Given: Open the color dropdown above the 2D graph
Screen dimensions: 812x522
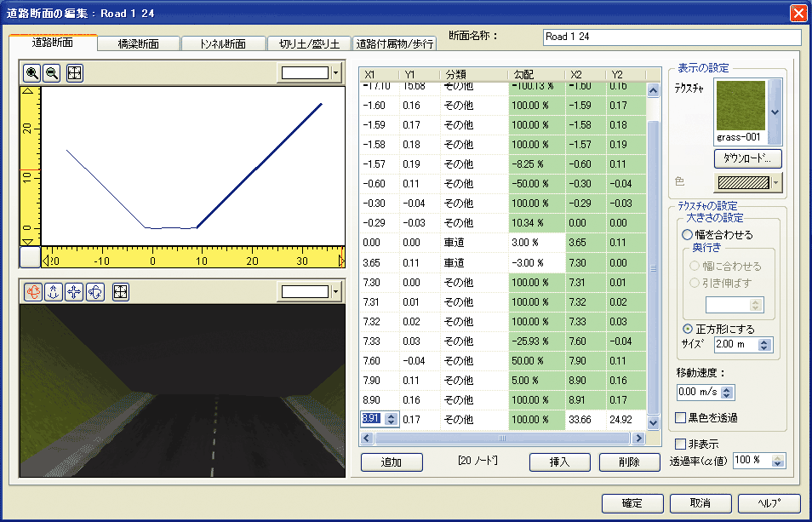Looking at the screenshot, I should pyautogui.click(x=335, y=73).
